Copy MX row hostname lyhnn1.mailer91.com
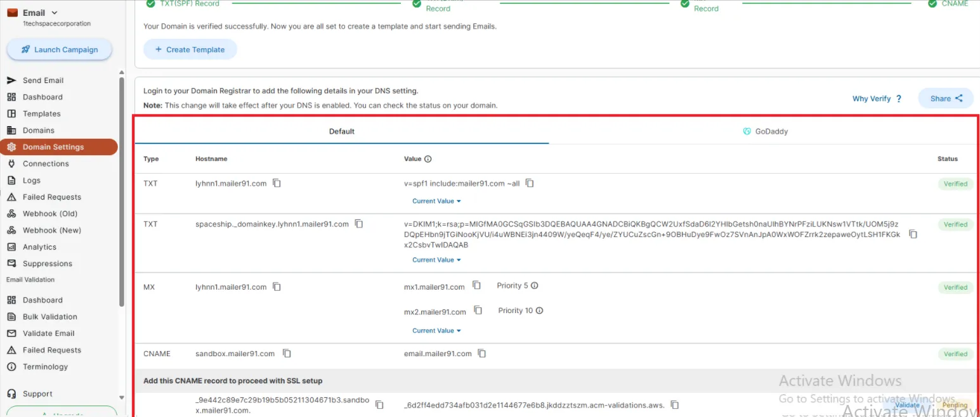Image resolution: width=980 pixels, height=417 pixels. click(x=277, y=286)
